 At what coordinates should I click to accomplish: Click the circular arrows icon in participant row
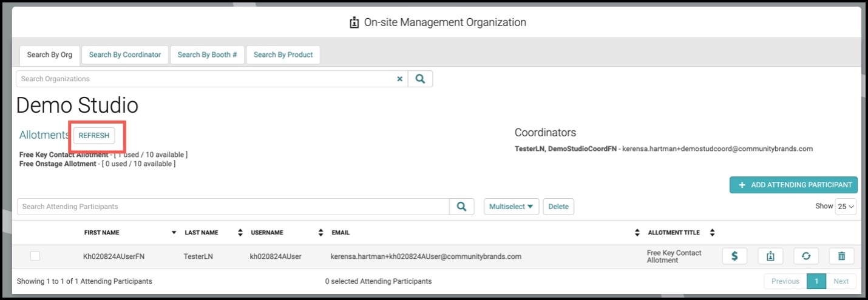click(x=806, y=256)
